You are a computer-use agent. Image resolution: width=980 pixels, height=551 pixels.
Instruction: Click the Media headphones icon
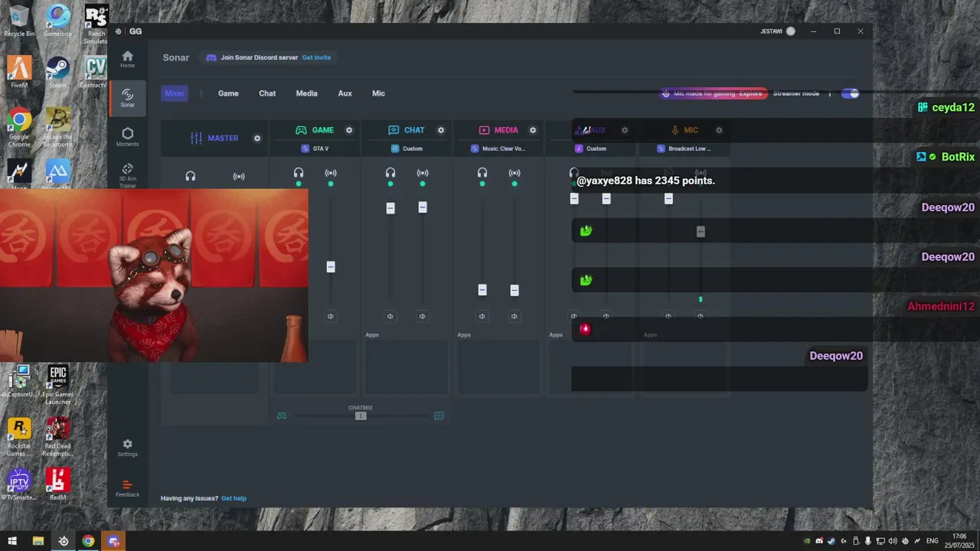coord(482,173)
